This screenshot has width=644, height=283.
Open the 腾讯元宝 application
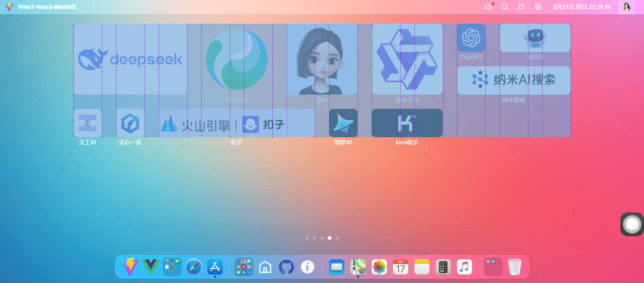237,59
